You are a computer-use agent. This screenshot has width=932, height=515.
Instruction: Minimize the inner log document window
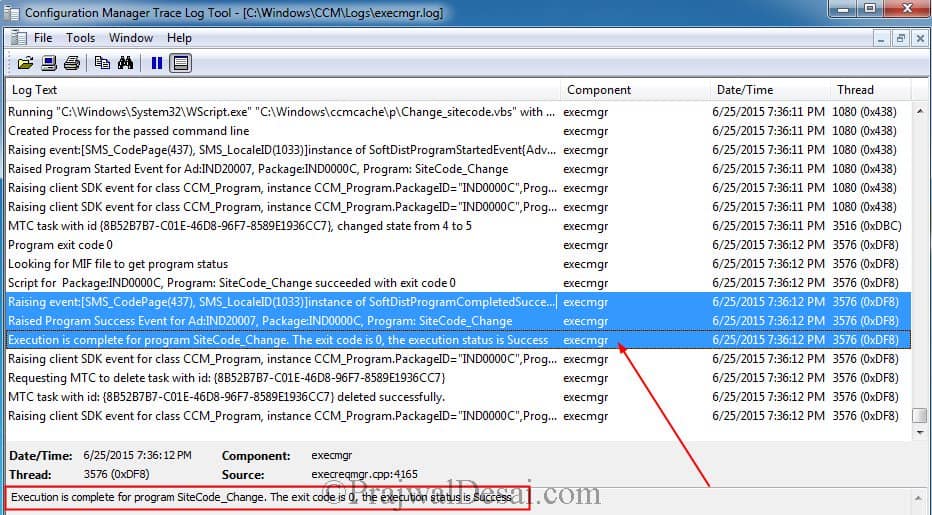click(x=881, y=39)
